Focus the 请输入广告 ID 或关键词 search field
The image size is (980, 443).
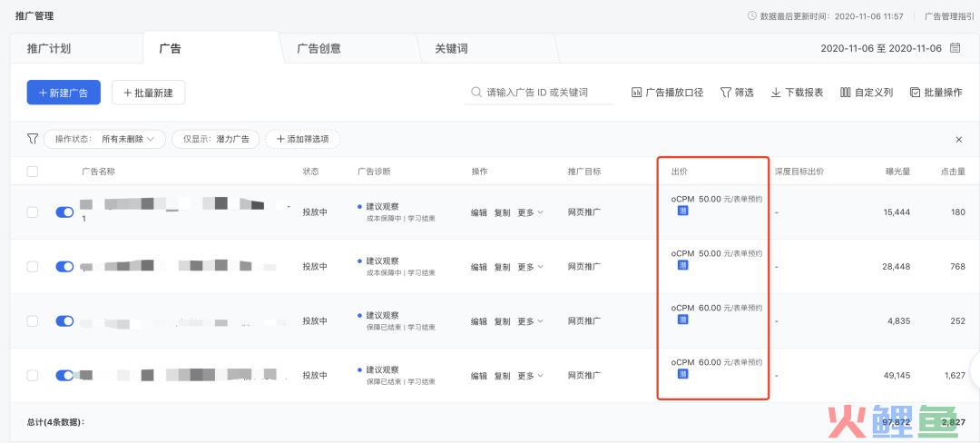[539, 93]
